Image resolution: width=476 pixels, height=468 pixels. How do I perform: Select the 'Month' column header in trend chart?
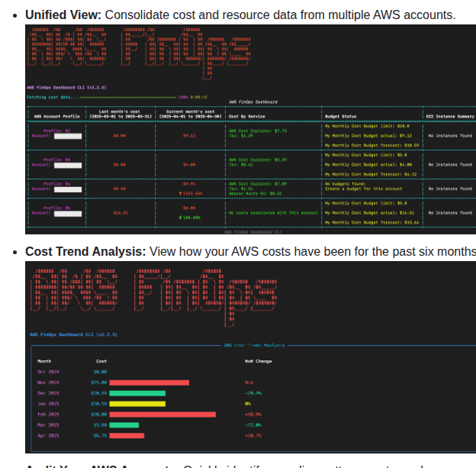[44, 361]
